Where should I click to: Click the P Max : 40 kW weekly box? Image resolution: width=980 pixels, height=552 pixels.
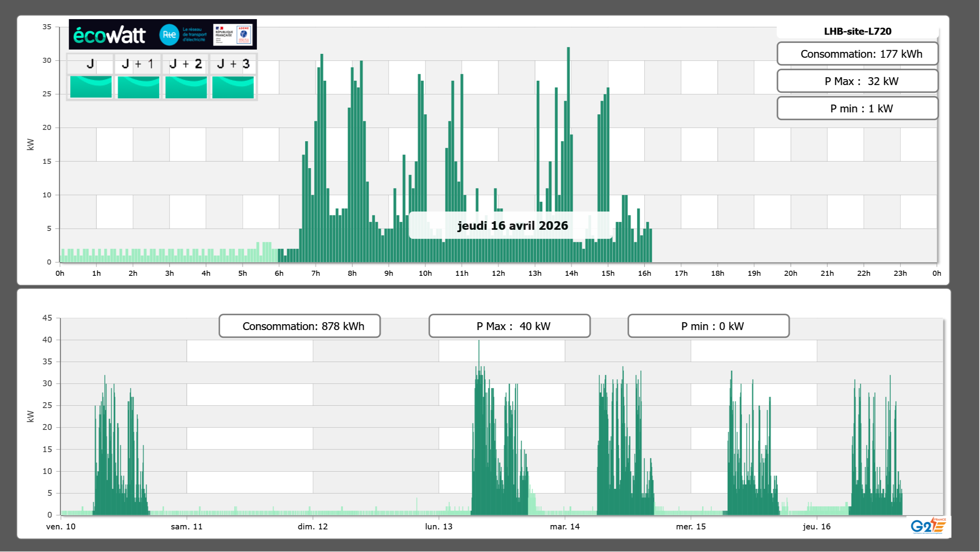click(509, 326)
